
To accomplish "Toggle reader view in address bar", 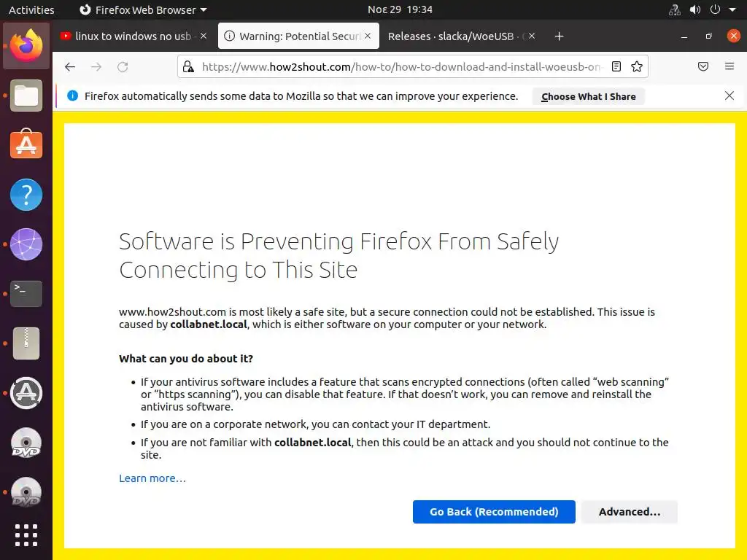I will point(616,66).
